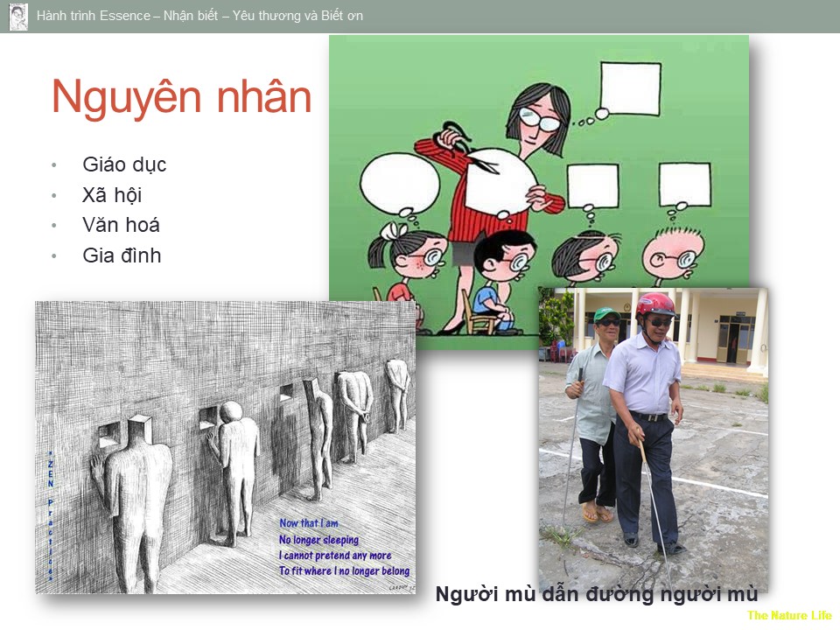Screen dimensions: 840x630
Task: Click the red helmet in the photo
Action: [655, 304]
